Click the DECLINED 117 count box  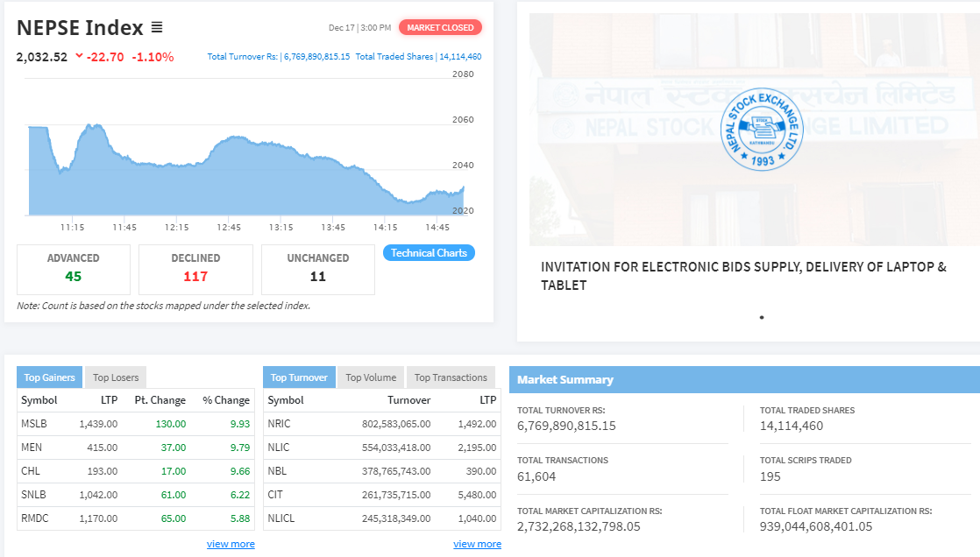(x=195, y=269)
